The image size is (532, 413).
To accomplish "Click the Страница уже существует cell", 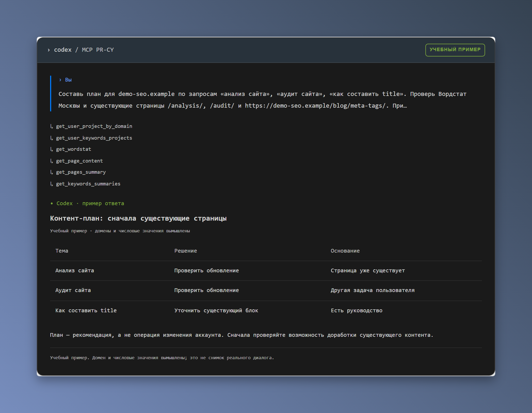I will click(368, 270).
